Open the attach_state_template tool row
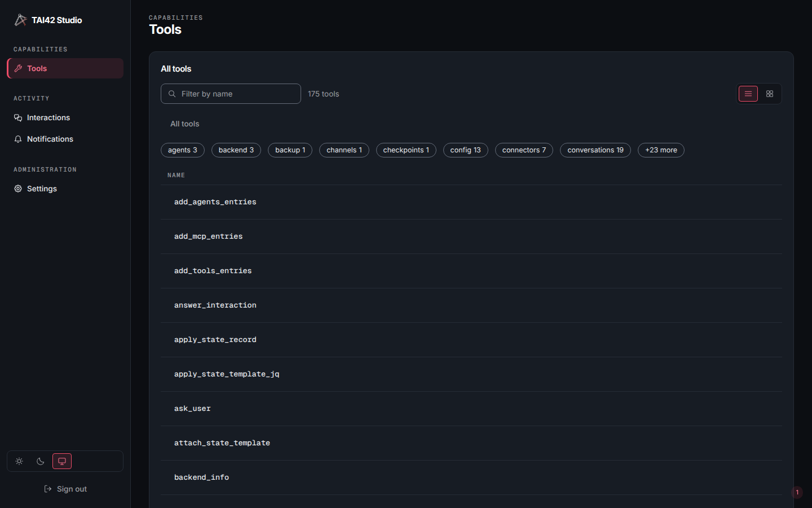Image resolution: width=812 pixels, height=508 pixels. click(471, 443)
